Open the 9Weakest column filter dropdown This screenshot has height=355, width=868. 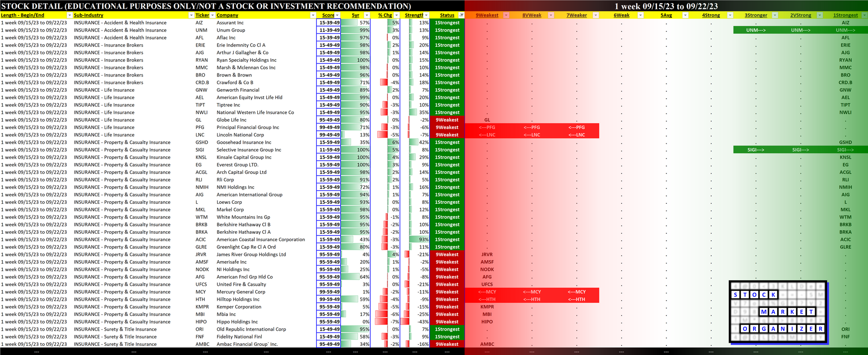(506, 15)
